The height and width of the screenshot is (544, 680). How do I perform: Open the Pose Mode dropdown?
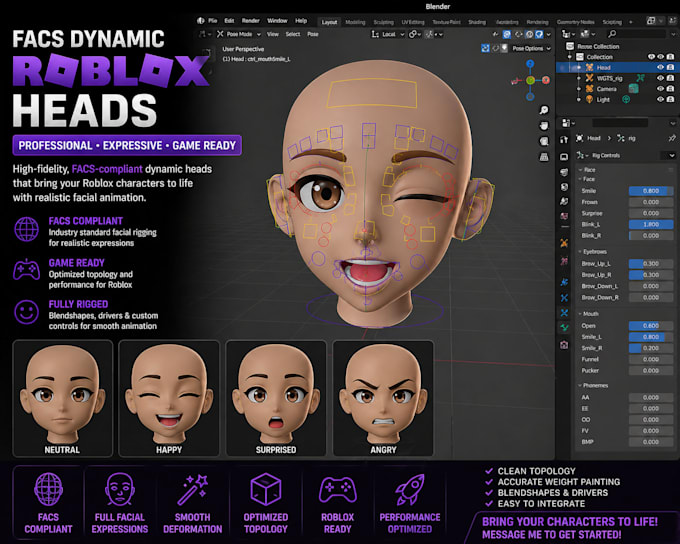(239, 34)
